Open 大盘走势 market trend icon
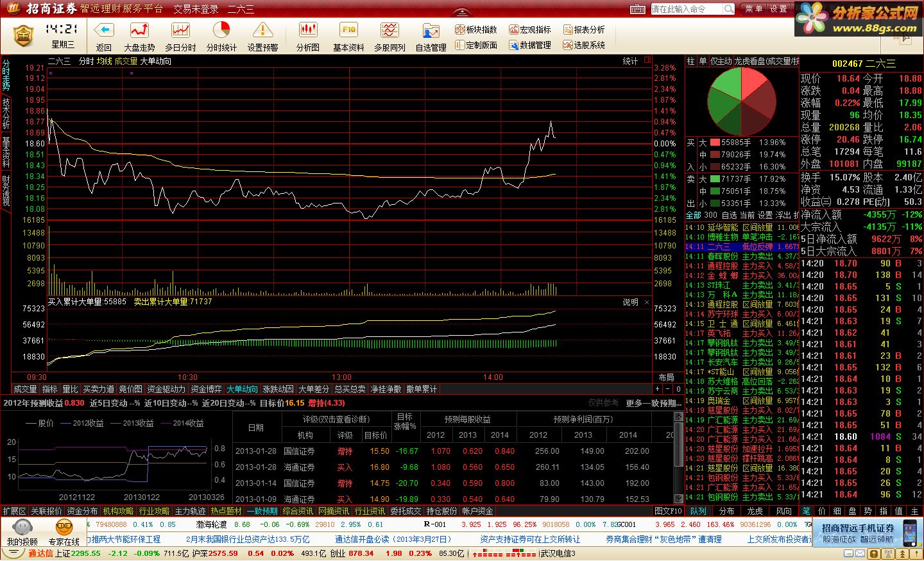This screenshot has height=561, width=924. point(139,30)
